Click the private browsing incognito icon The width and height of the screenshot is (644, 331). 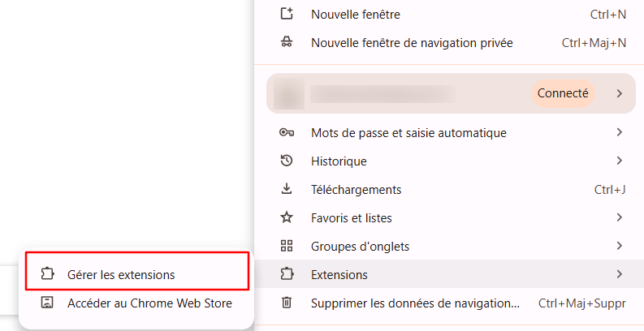(x=286, y=42)
